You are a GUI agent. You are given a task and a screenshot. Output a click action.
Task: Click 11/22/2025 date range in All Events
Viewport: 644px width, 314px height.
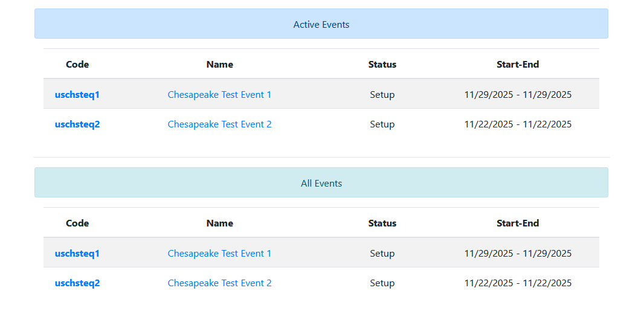tap(518, 283)
